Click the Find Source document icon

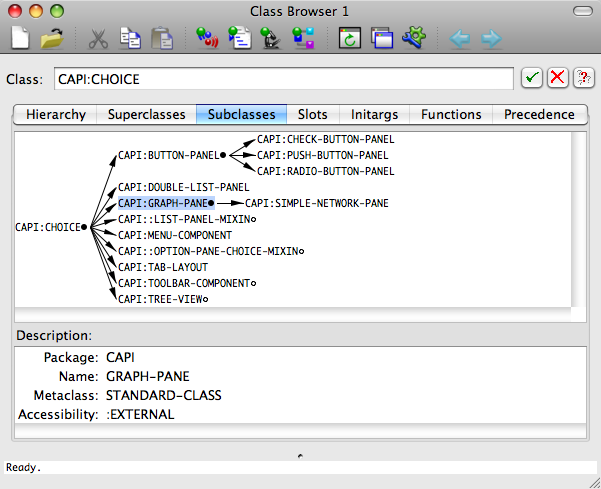point(240,38)
